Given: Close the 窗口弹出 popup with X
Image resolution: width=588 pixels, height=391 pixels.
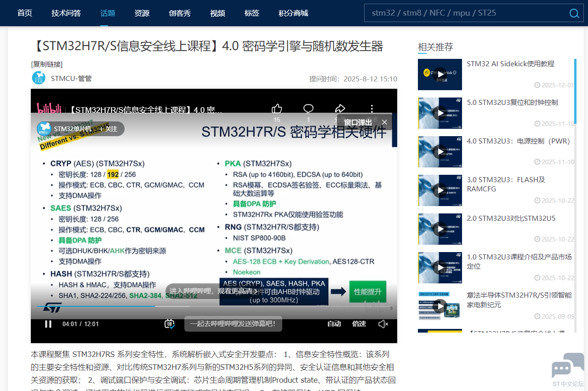Looking at the screenshot, I should coord(384,122).
